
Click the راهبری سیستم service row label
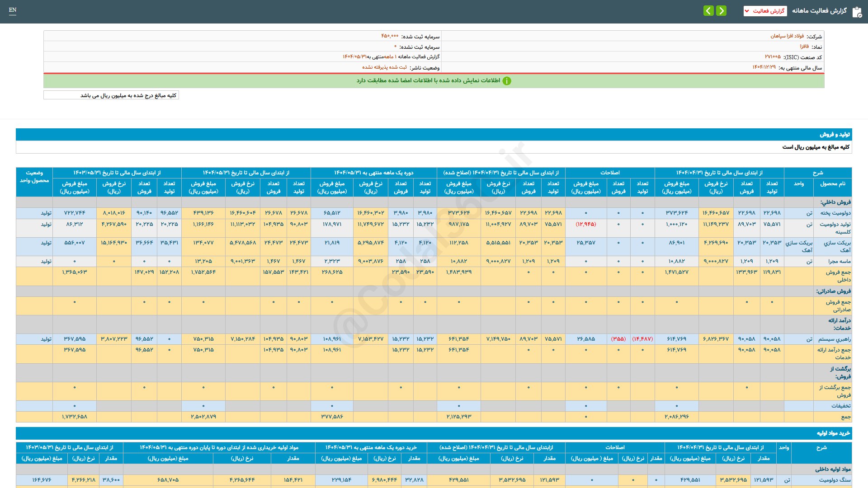pos(834,339)
